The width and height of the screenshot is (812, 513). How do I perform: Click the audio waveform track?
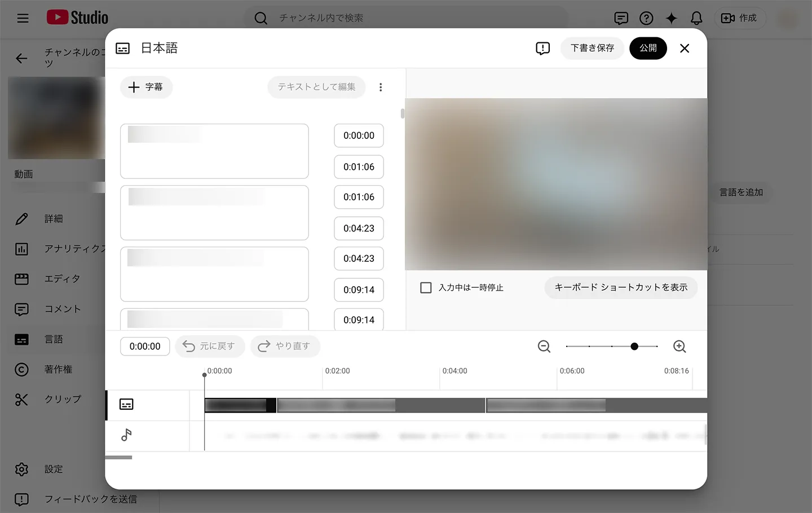448,436
